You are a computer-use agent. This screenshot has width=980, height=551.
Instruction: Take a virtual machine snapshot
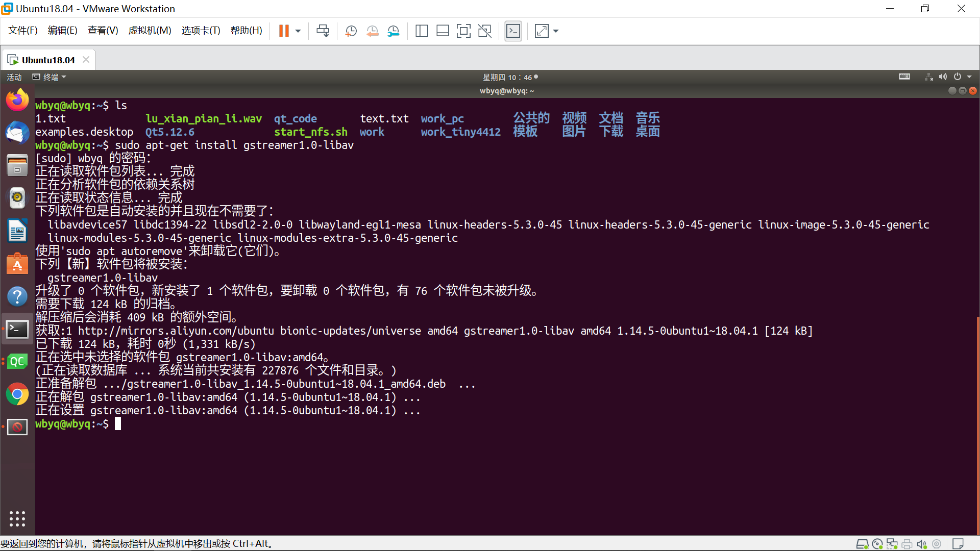[351, 31]
